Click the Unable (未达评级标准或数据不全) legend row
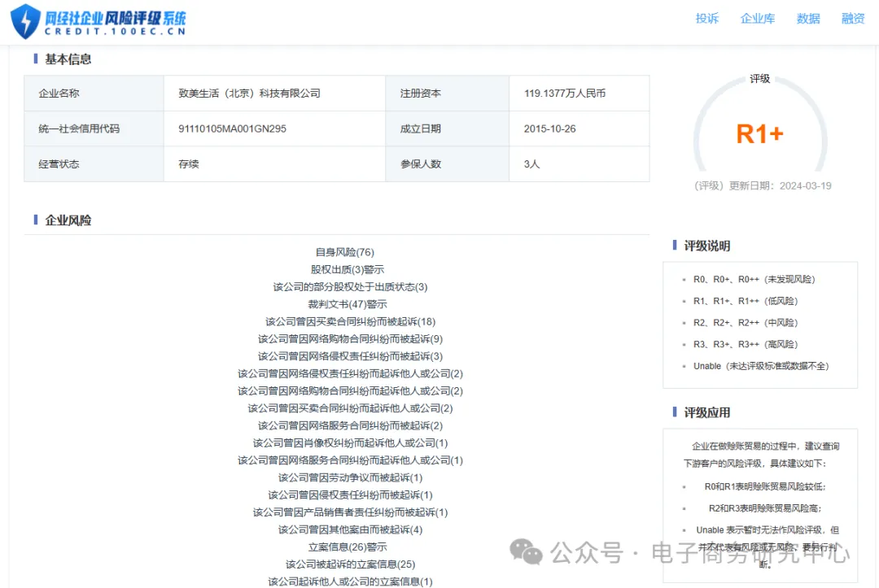The height and width of the screenshot is (588, 879). click(x=761, y=367)
